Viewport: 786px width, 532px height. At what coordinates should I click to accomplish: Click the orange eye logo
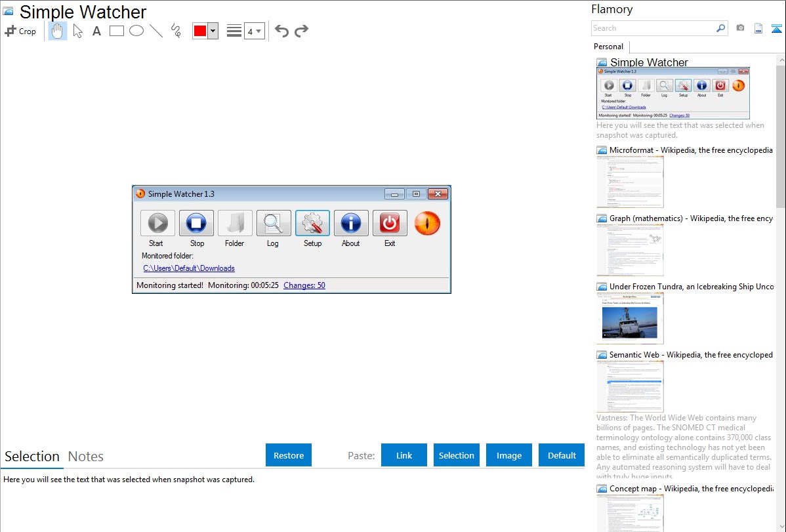point(427,223)
